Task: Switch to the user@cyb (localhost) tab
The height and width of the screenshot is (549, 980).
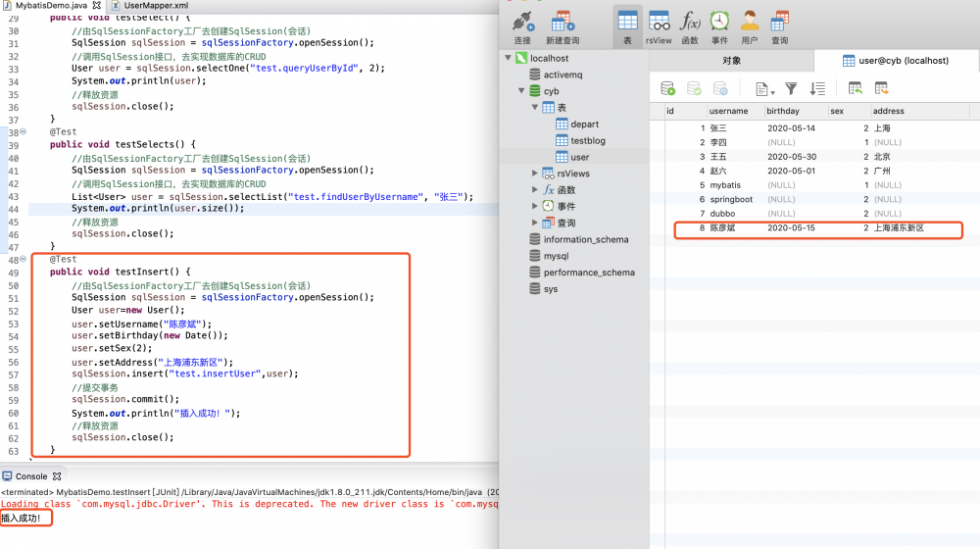Action: pos(896,61)
